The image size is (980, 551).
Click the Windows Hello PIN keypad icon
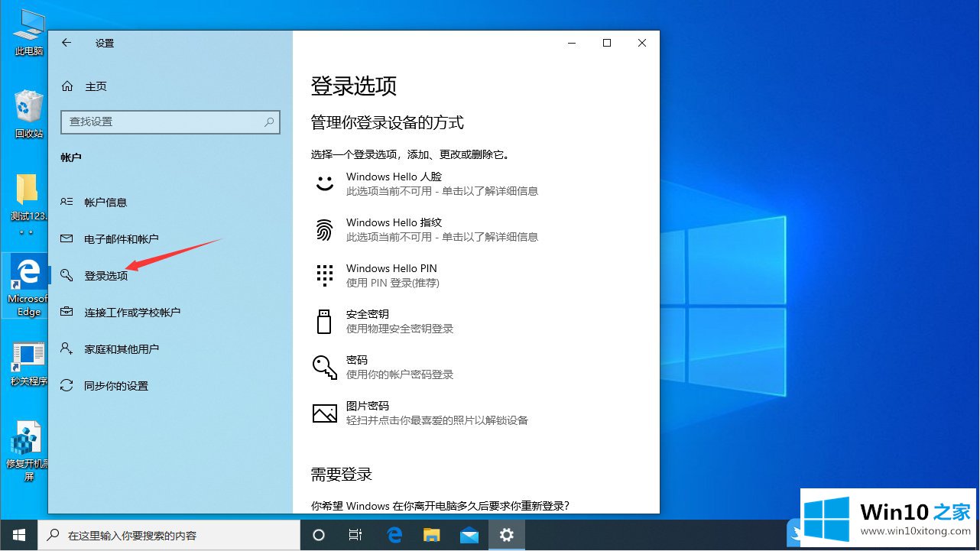(325, 275)
